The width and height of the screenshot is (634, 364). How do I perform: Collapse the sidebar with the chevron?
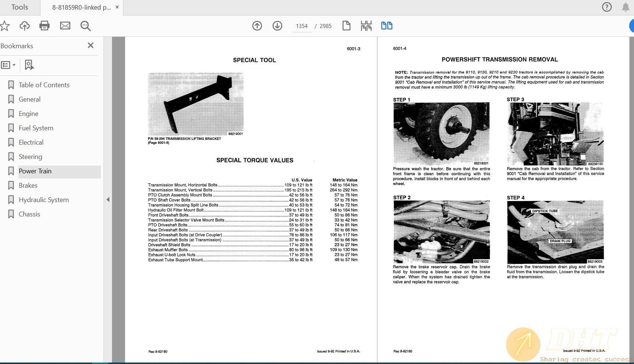click(x=108, y=199)
